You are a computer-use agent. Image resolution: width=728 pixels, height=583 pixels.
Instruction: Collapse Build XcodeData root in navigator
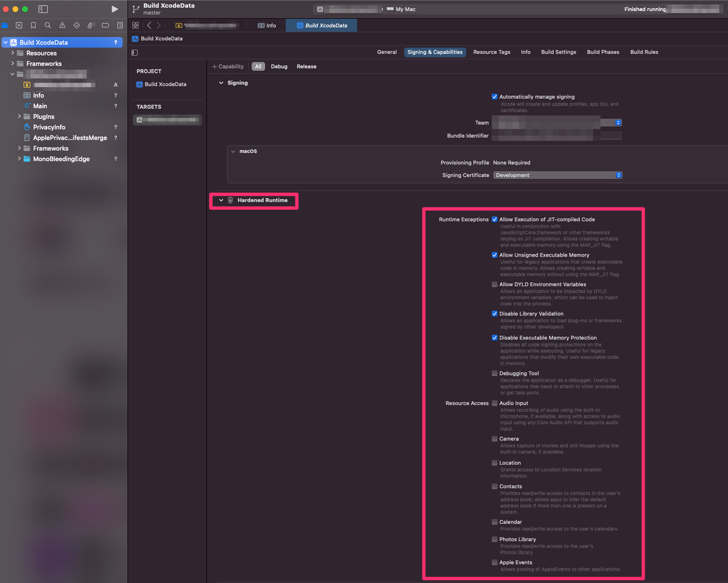(5, 42)
